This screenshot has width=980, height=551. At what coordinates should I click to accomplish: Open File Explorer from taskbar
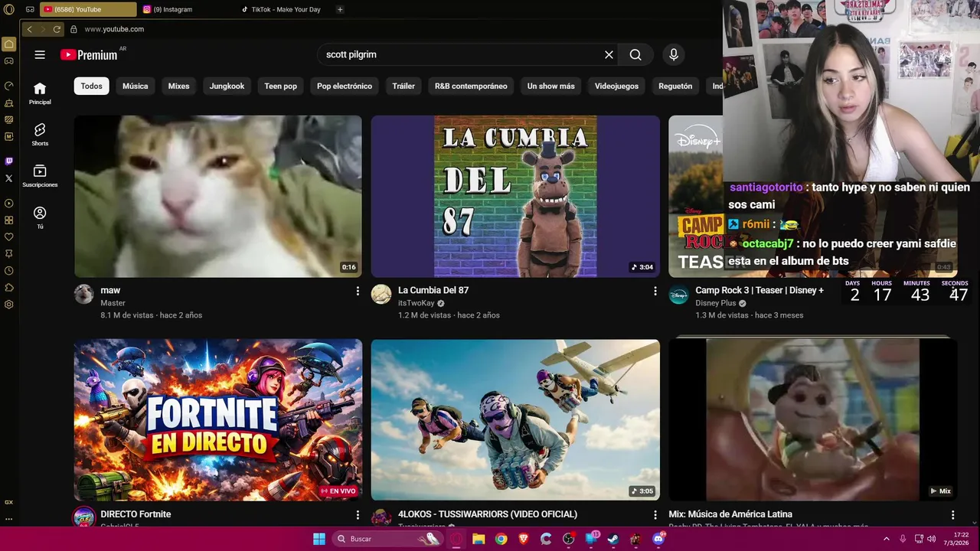479,539
